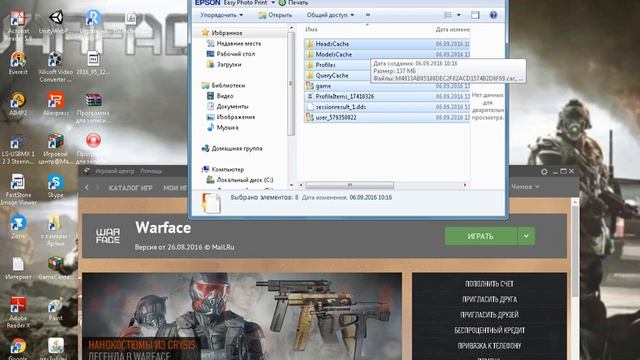Click the green ИГРАТЬ button
Viewport: 640px width, 360px height.
pyautogui.click(x=481, y=236)
